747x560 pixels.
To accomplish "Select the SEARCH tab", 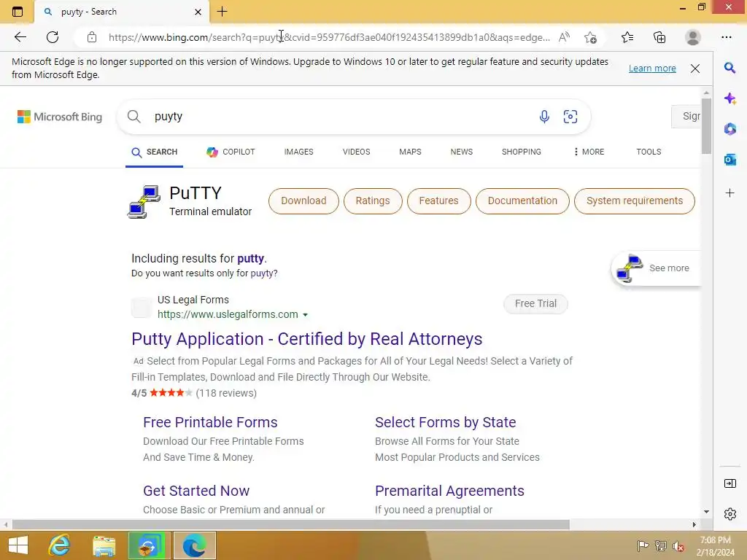I will tap(155, 152).
